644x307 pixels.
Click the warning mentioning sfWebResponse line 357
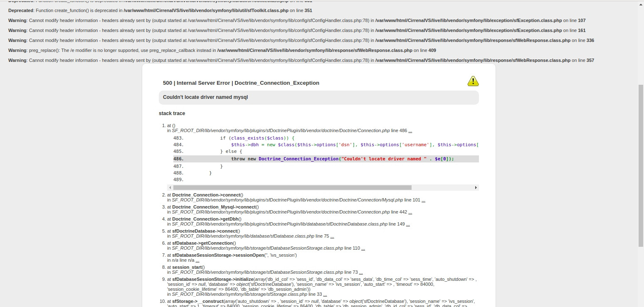(x=301, y=60)
